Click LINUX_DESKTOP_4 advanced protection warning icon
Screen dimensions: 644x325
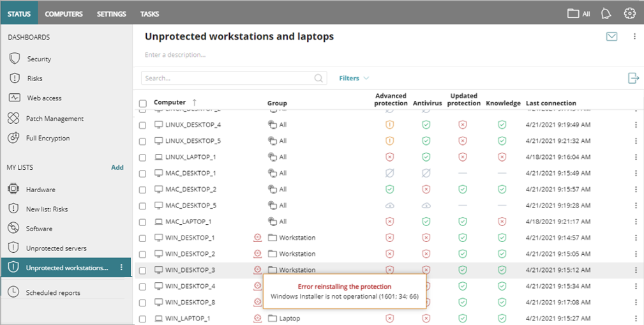click(x=390, y=125)
